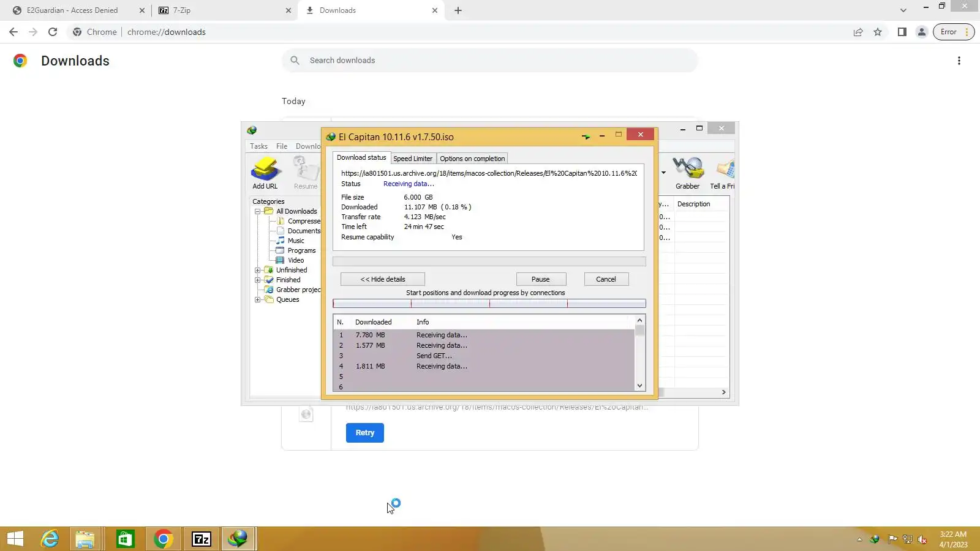Switch to the Speed Limiter tab
Viewport: 980px width, 551px height.
[x=413, y=159]
